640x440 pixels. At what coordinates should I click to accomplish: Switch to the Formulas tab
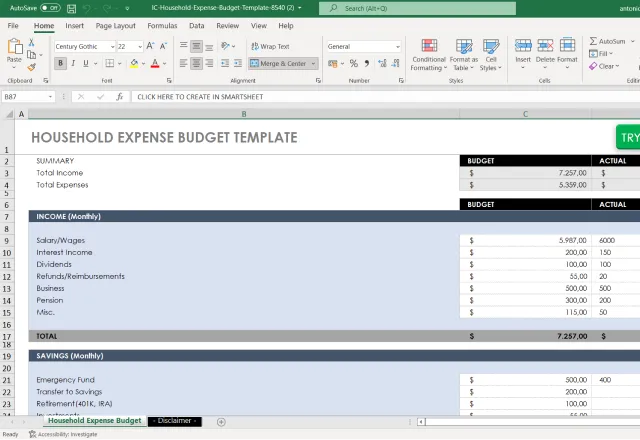click(x=162, y=26)
